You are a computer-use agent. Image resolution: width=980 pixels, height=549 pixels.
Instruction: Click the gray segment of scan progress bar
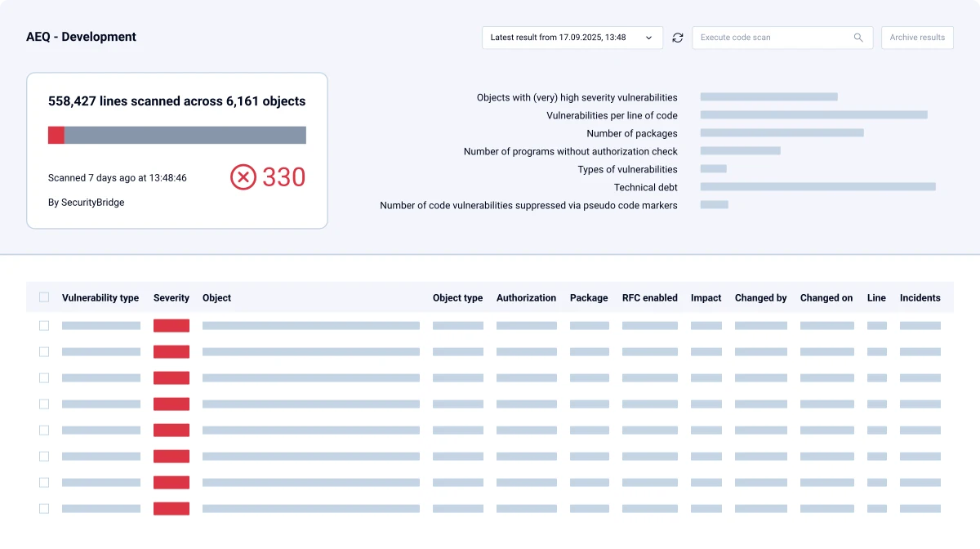(x=185, y=135)
